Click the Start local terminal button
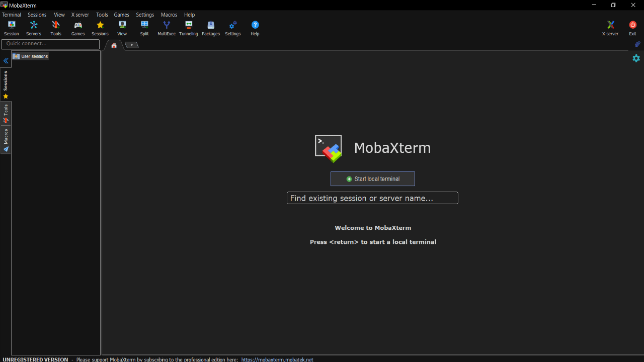Viewport: 644px width, 362px height. [373, 179]
